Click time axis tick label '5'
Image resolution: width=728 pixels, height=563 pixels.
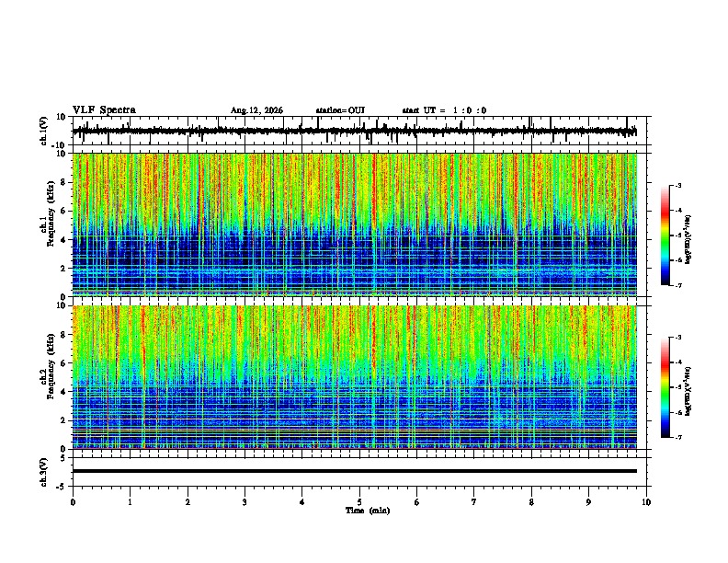pyautogui.click(x=359, y=502)
